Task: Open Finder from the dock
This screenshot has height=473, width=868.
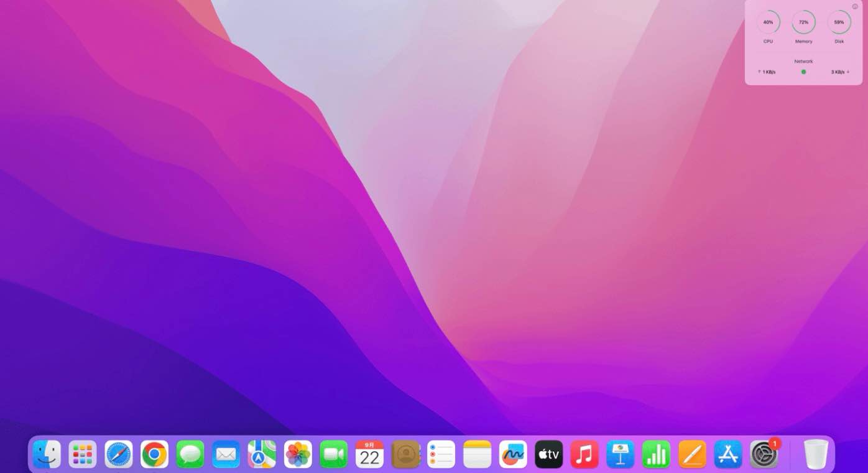Action: coord(47,455)
